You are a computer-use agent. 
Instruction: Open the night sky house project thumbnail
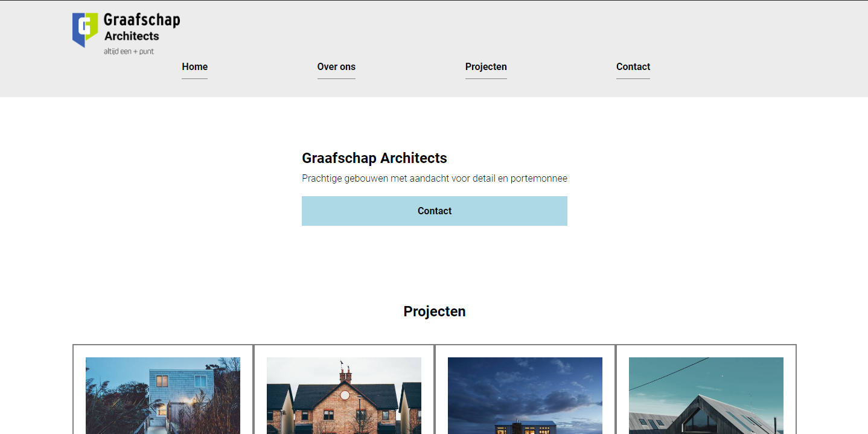(525, 395)
